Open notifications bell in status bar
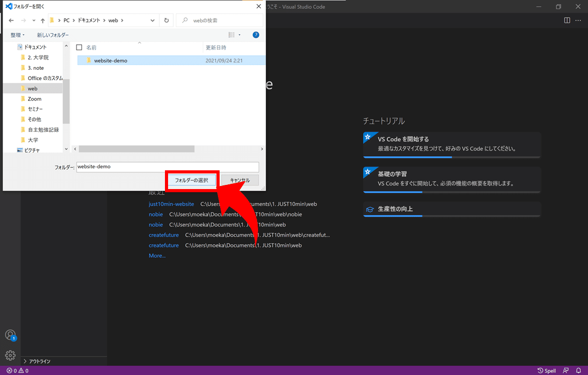Screen dimensions: 588x375 [579, 370]
